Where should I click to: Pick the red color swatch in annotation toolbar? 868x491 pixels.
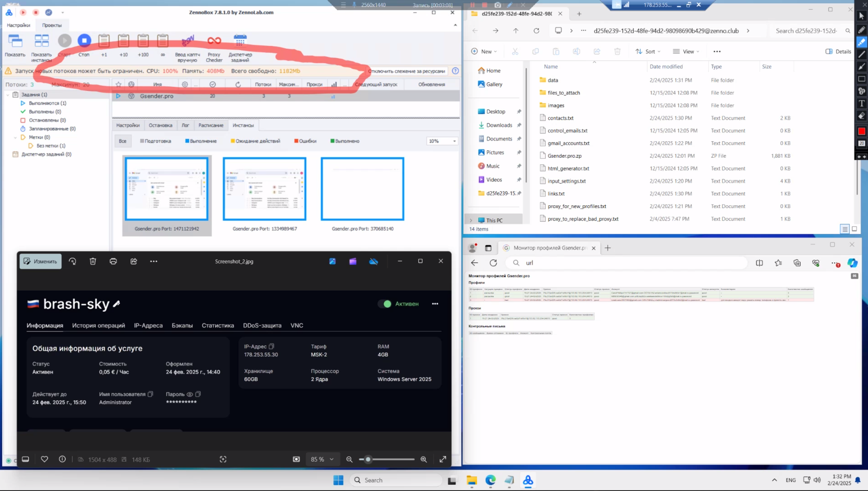[x=861, y=131]
